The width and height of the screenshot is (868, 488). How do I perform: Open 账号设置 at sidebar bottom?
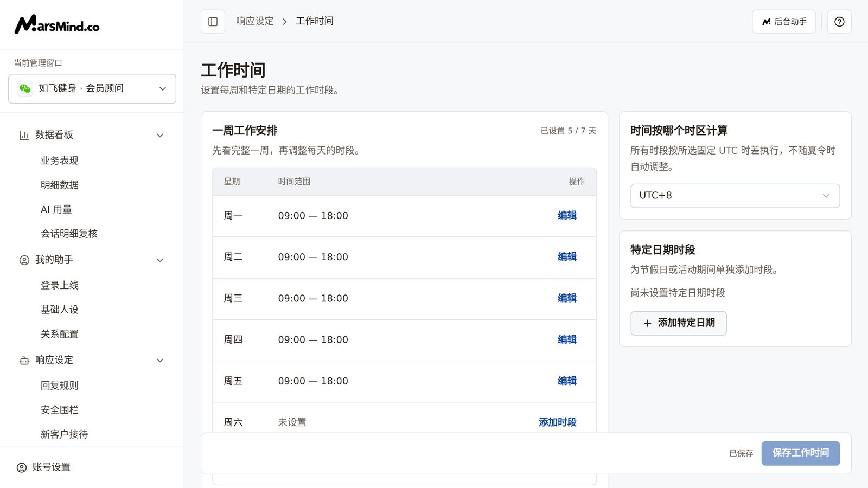coord(52,467)
